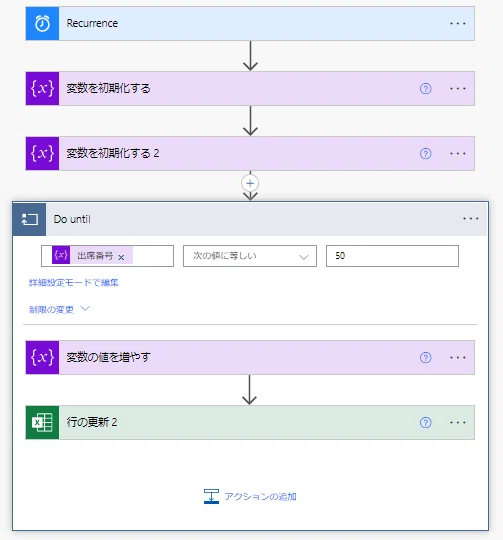Screen dimensions: 503x540
Task: Expand the 変数の値を増やす card title
Action: [x=108, y=357]
